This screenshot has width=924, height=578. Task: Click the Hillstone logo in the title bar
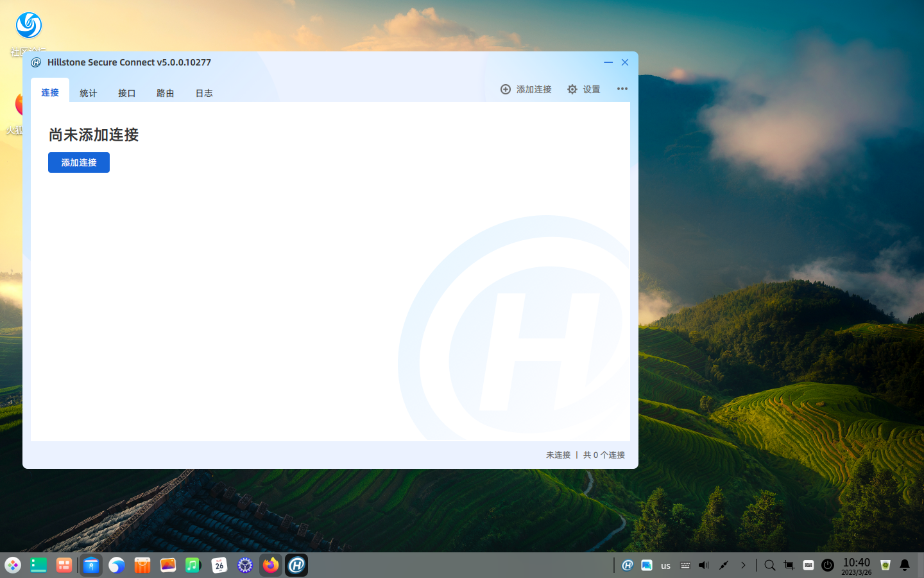click(x=36, y=62)
